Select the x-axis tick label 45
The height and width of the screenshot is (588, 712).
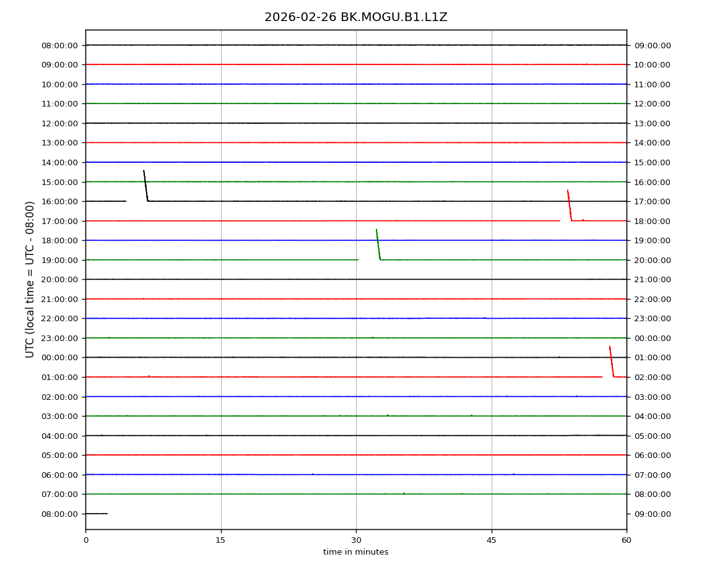(492, 540)
